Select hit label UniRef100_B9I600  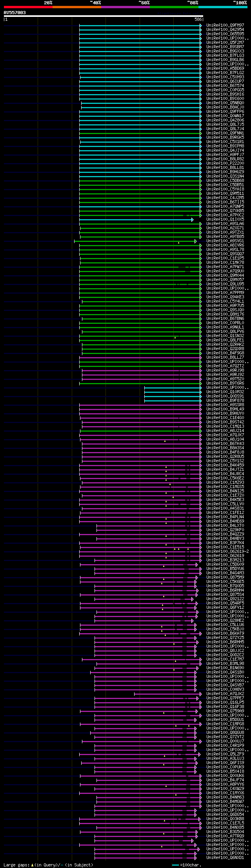[225, 98]
